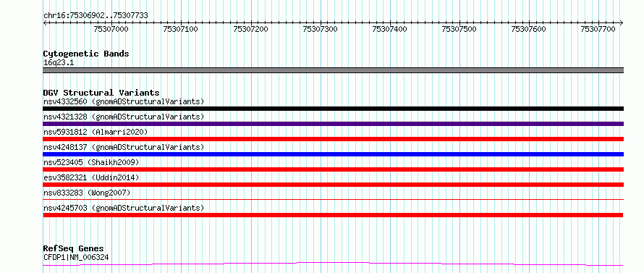The height and width of the screenshot is (273, 644).
Task: Click the thin red nsv833283 variant line
Action: point(333,199)
